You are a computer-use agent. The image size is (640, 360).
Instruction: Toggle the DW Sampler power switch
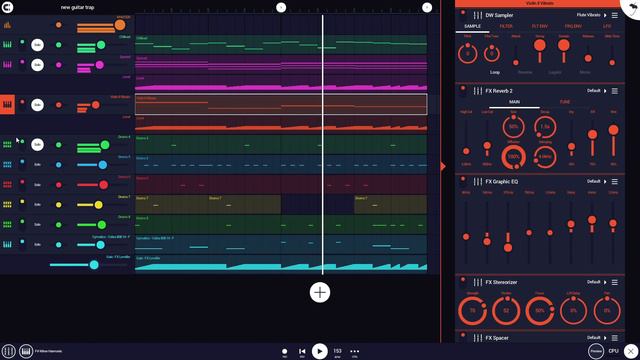[463, 15]
